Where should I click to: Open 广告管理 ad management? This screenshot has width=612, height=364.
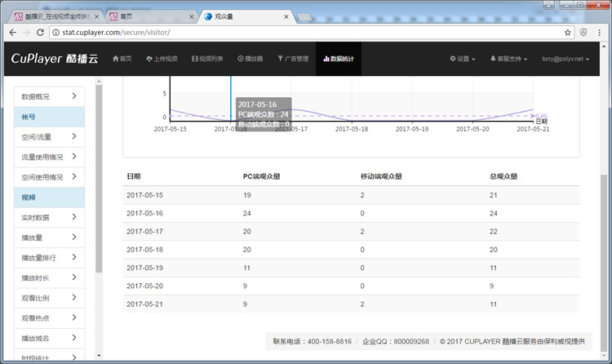click(293, 59)
